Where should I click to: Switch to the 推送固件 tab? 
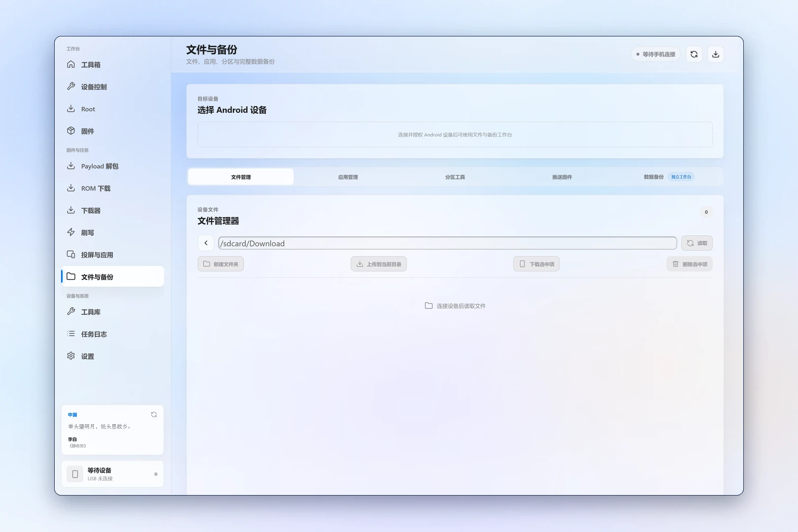pos(562,177)
